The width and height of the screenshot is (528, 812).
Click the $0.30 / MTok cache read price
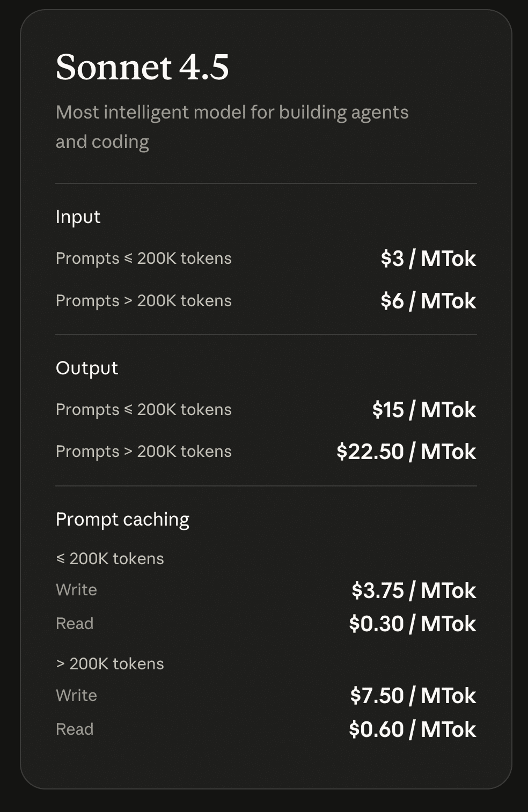tap(412, 624)
